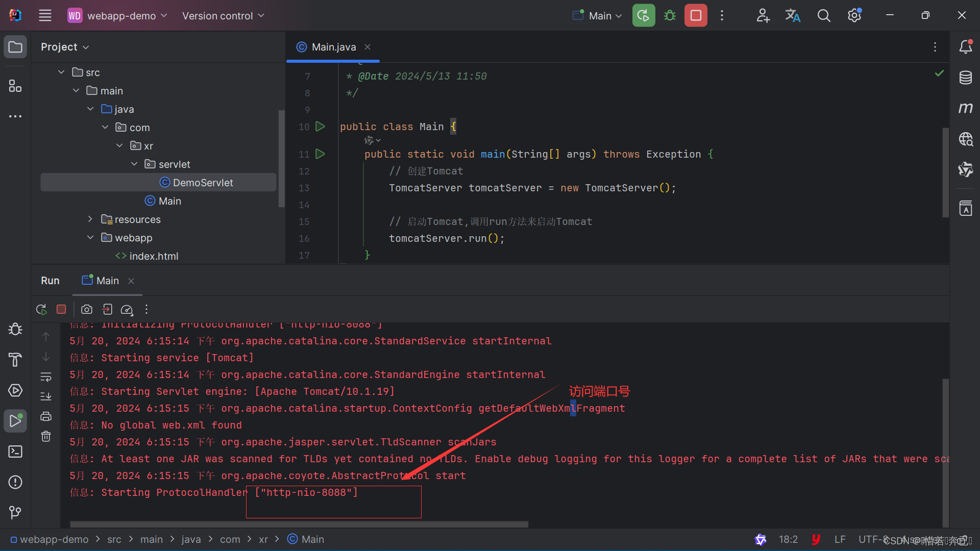Expand the resources folder

(x=90, y=219)
